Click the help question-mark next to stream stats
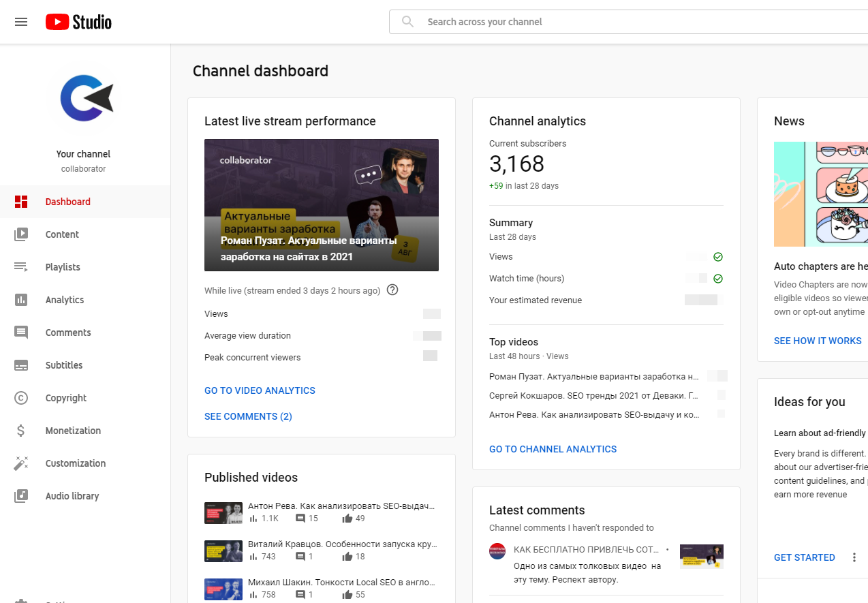 point(392,290)
